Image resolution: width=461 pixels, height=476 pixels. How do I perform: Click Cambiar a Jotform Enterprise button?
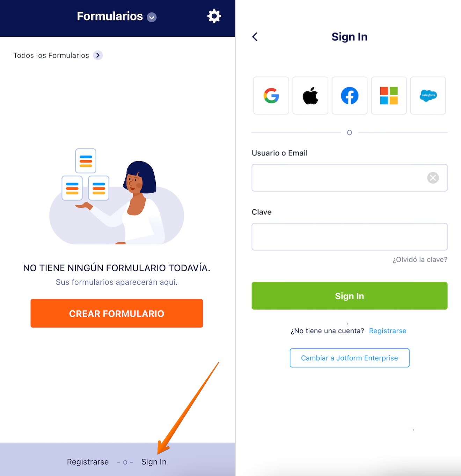pos(350,358)
